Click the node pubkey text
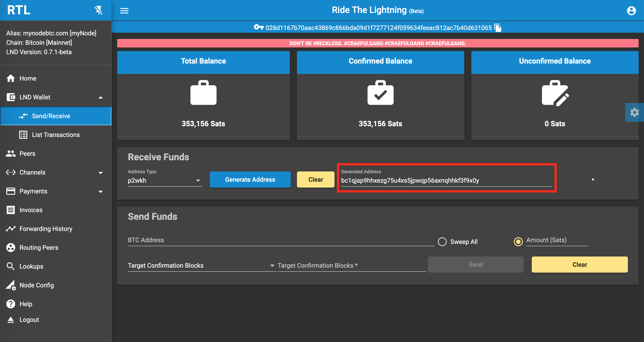644x342 pixels. pos(379,28)
